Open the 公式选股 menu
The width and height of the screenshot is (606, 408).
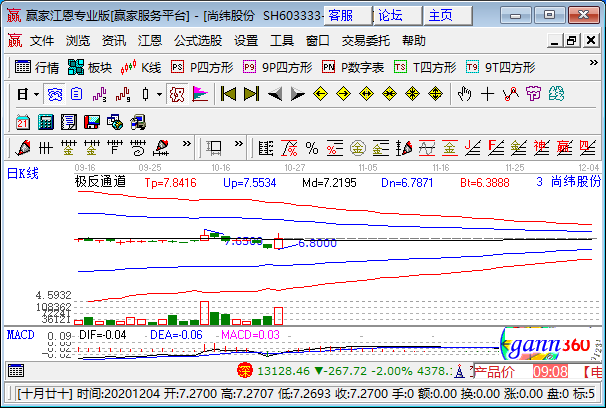point(198,41)
